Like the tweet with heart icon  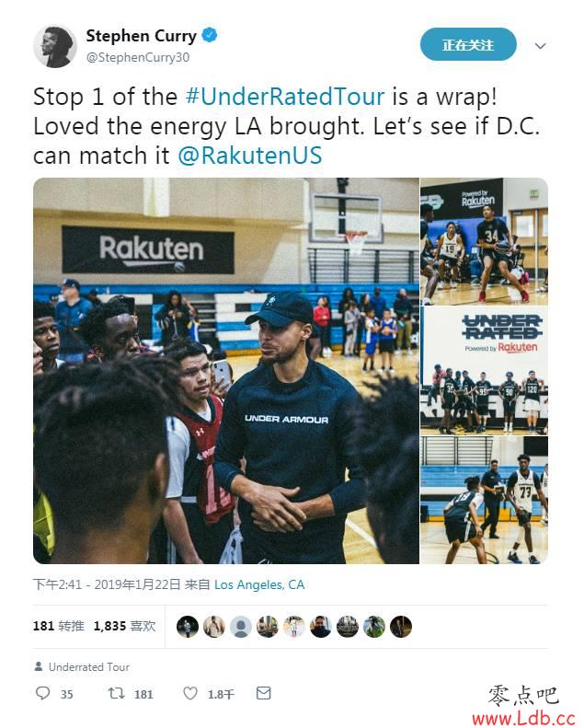(190, 694)
